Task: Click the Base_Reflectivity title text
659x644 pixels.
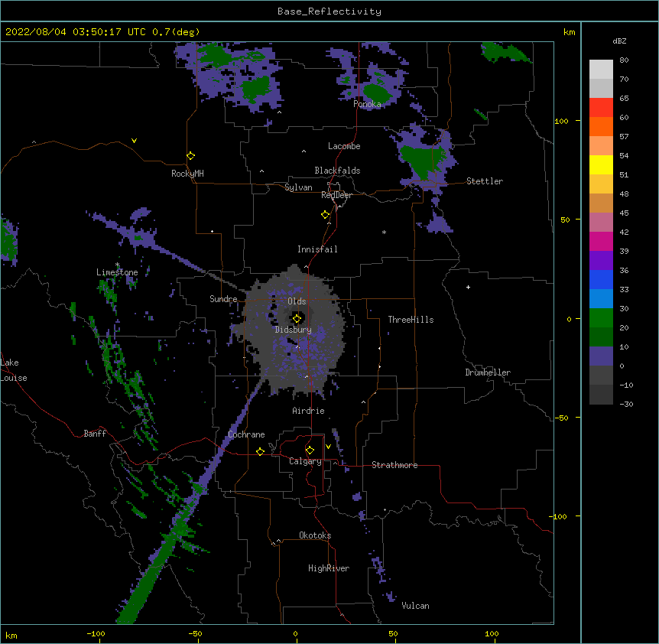Action: [329, 11]
